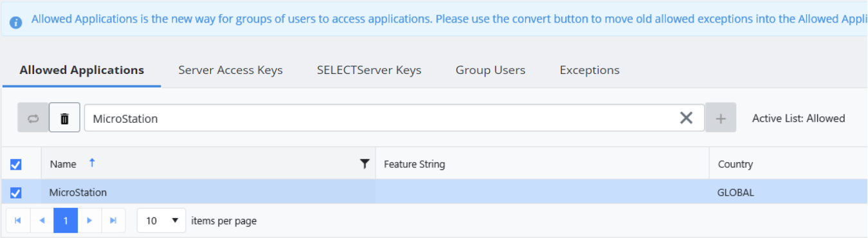Switch to Server Access Keys tab
This screenshot has width=868, height=238.
coord(230,70)
